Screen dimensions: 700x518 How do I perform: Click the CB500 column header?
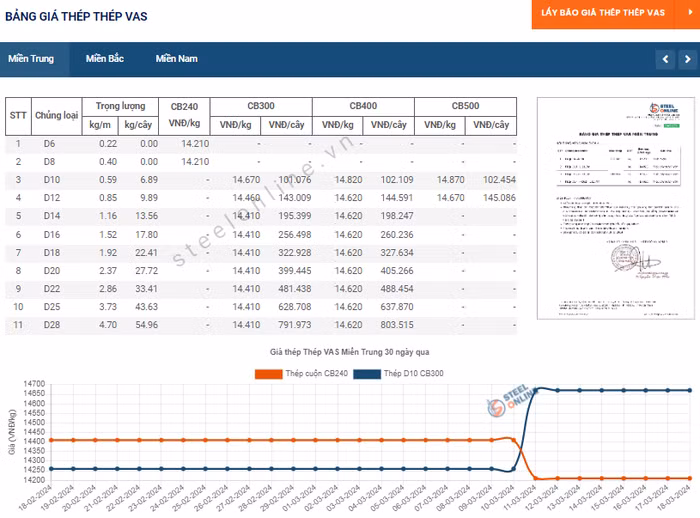[x=465, y=105]
